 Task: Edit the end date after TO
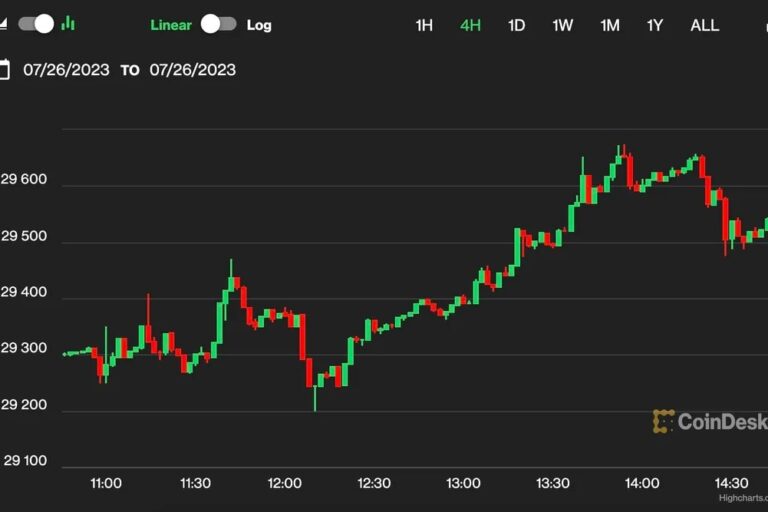point(192,70)
